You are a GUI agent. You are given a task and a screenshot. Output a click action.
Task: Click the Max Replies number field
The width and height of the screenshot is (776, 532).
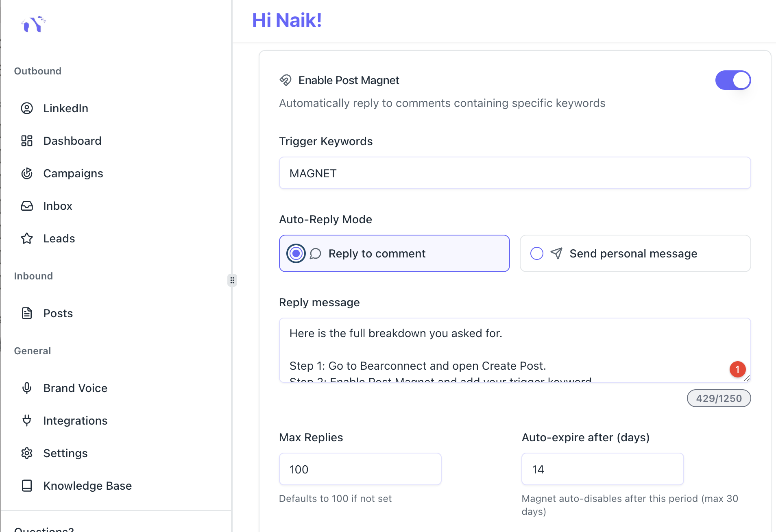pyautogui.click(x=360, y=469)
